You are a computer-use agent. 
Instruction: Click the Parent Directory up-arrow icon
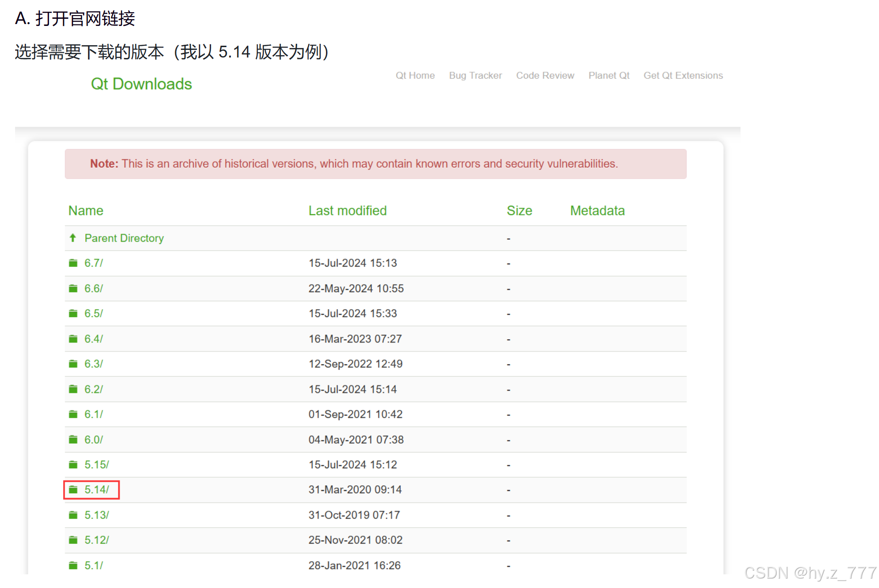(73, 238)
